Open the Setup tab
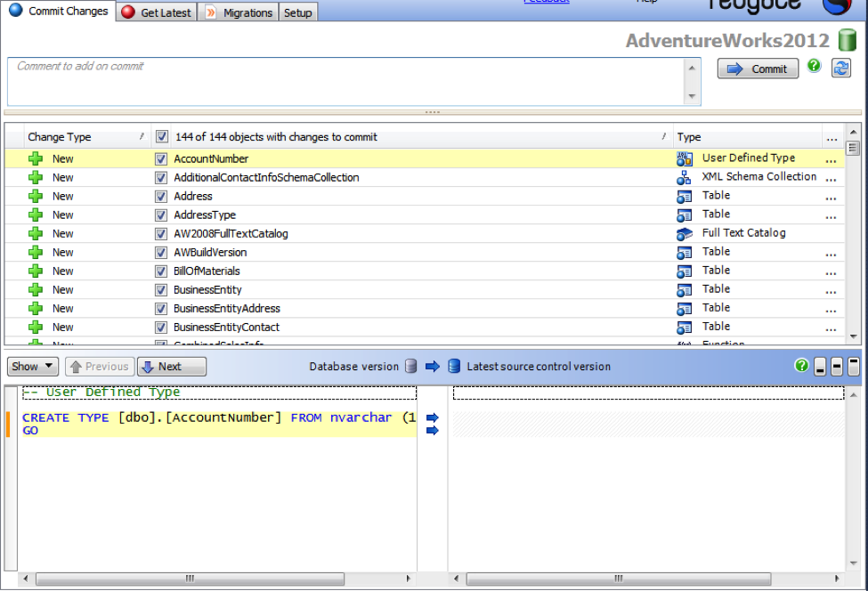 click(x=298, y=12)
